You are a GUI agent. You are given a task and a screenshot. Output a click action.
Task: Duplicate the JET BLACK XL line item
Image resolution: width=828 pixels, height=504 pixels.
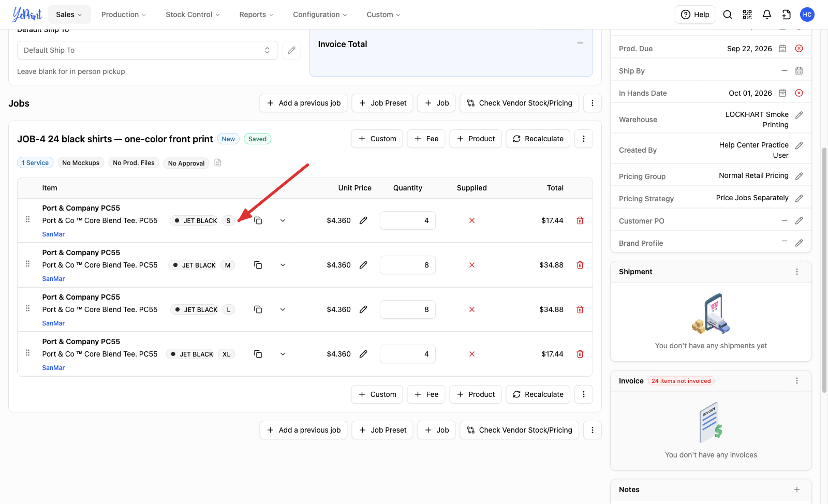point(258,354)
